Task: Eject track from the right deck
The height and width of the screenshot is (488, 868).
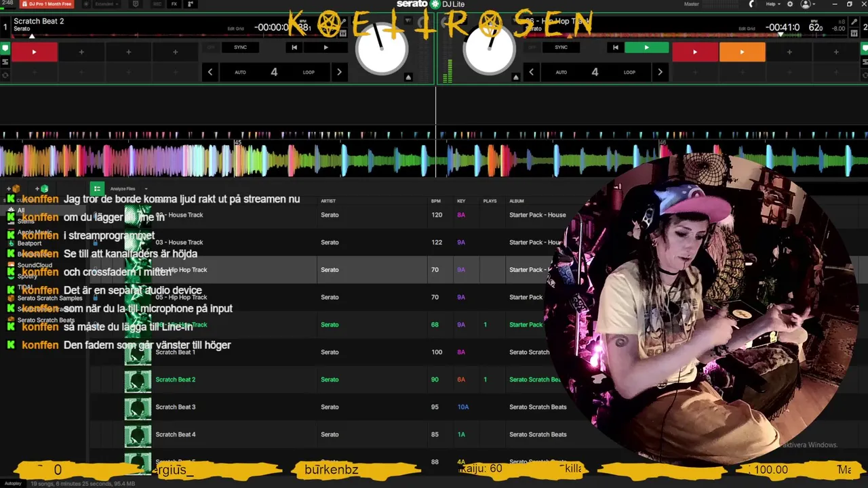Action: point(515,77)
